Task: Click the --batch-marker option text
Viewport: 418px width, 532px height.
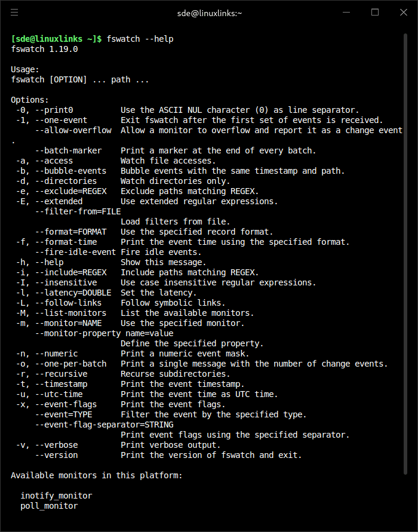Action: 68,150
